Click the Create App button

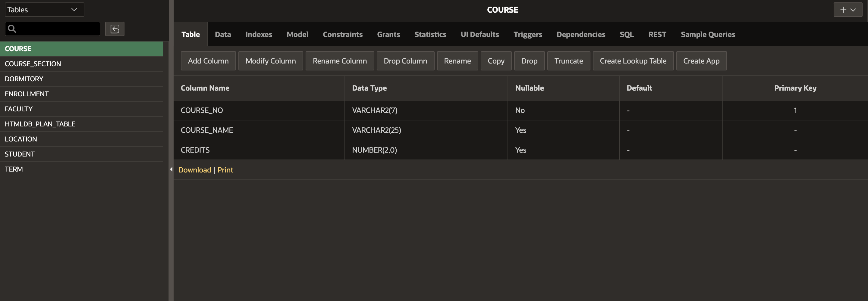tap(701, 61)
